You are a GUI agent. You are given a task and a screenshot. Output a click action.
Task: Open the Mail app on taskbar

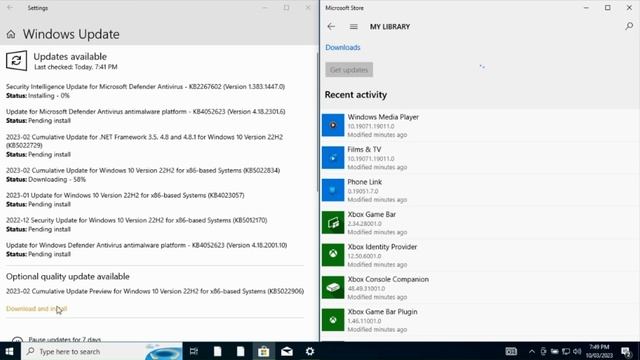coord(287,351)
